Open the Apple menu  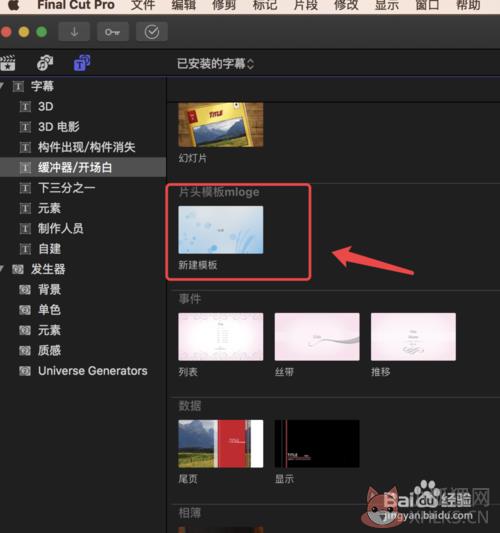point(13,5)
